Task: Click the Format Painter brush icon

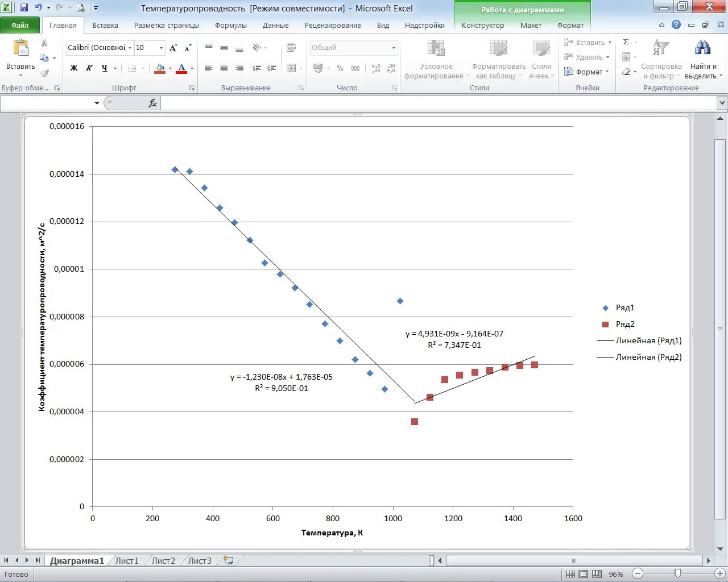Action: click(44, 73)
